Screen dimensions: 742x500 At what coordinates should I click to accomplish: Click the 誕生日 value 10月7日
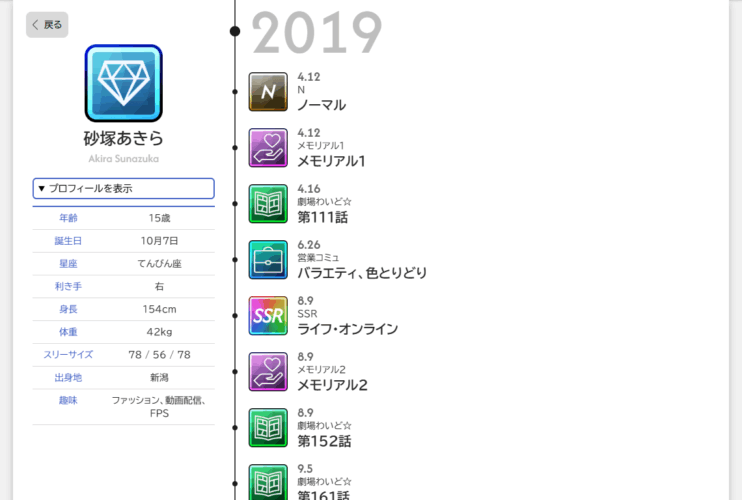tap(159, 241)
